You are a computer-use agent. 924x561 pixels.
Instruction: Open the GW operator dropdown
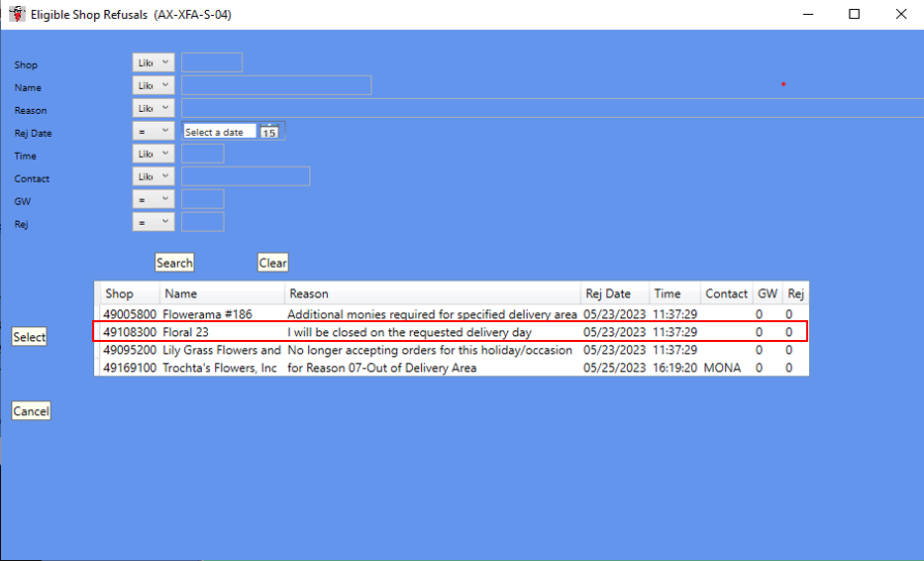click(x=154, y=199)
